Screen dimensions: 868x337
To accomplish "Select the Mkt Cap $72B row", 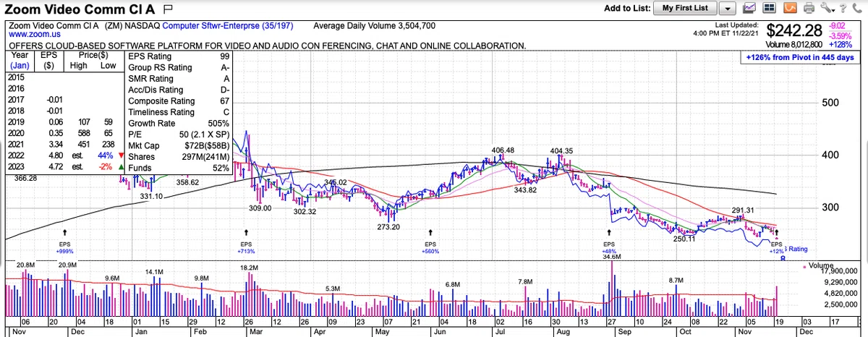I will pyautogui.click(x=179, y=145).
